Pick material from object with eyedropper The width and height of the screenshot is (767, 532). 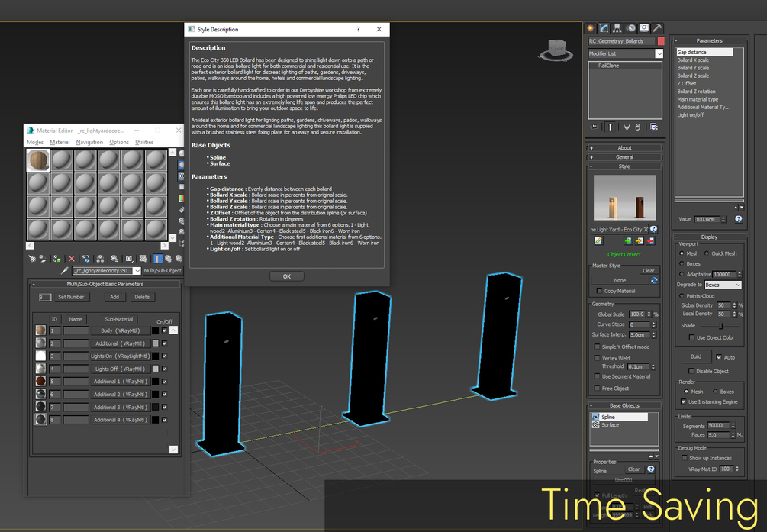click(64, 271)
